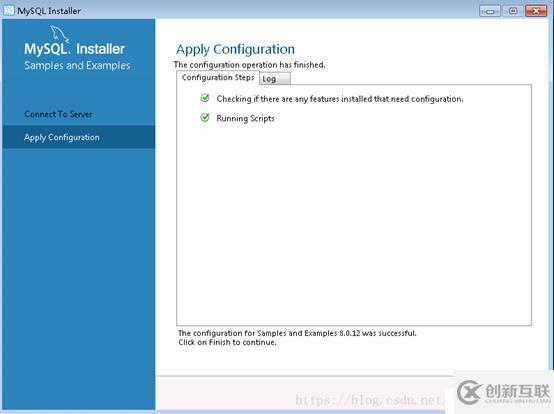Image resolution: width=554 pixels, height=414 pixels.
Task: Select Apply Configuration in sidebar
Action: coord(78,137)
